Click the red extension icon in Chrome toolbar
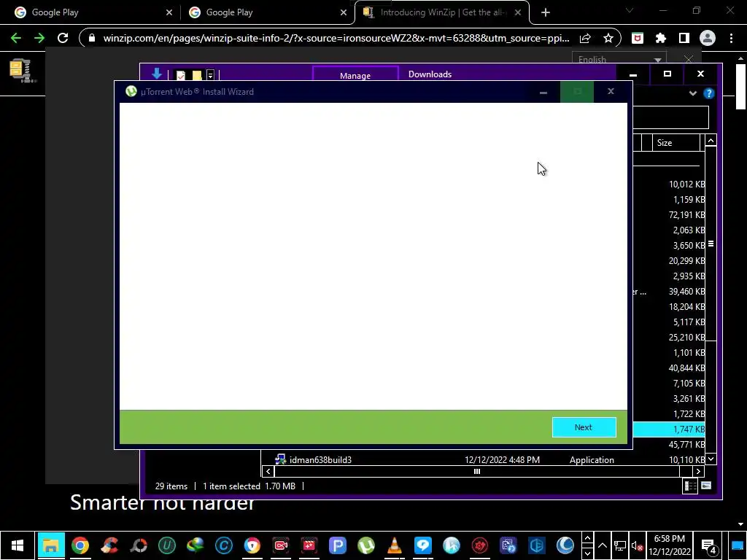Viewport: 747px width, 560px height. [638, 38]
